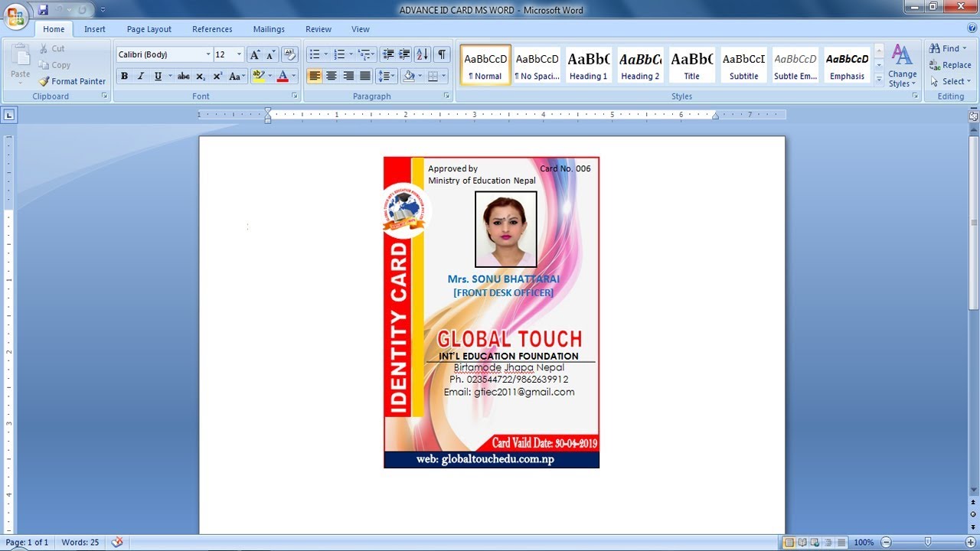980x551 pixels.
Task: Open the Office Button menu
Action: click(16, 15)
